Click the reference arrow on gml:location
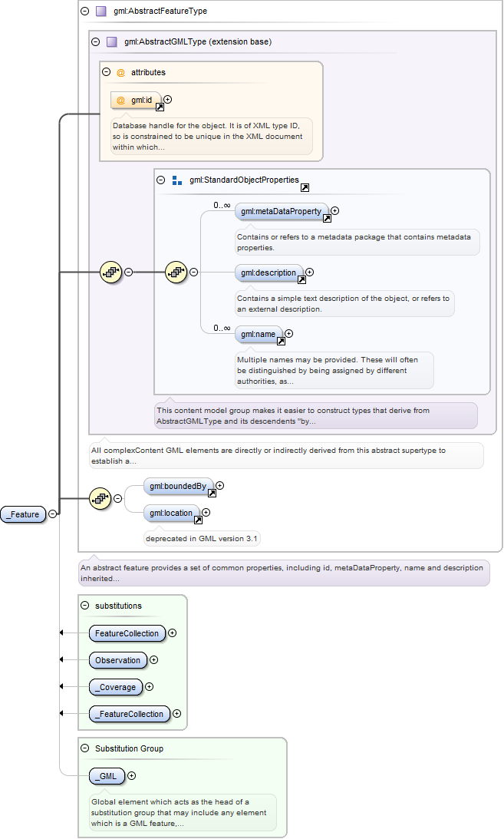 (198, 520)
